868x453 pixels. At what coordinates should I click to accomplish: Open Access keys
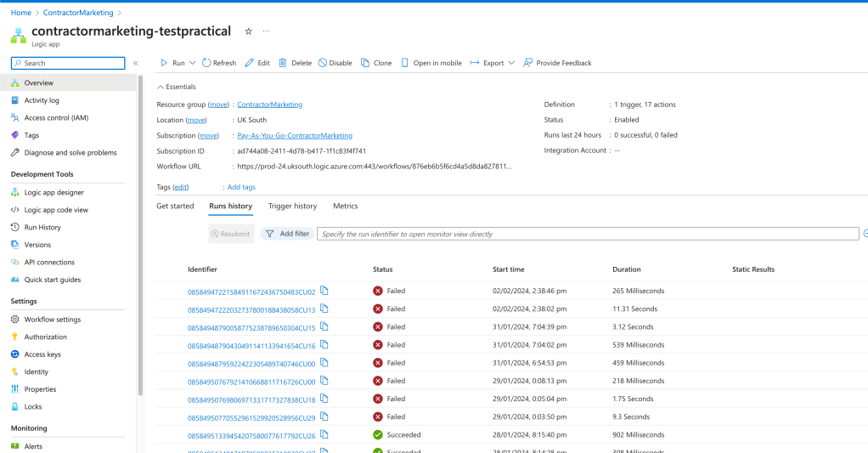[x=42, y=354]
